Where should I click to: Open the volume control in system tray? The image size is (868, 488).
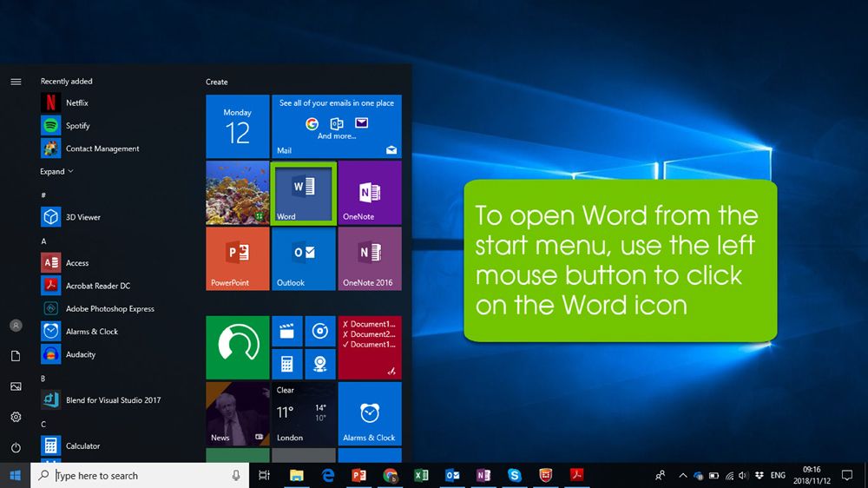[744, 476]
